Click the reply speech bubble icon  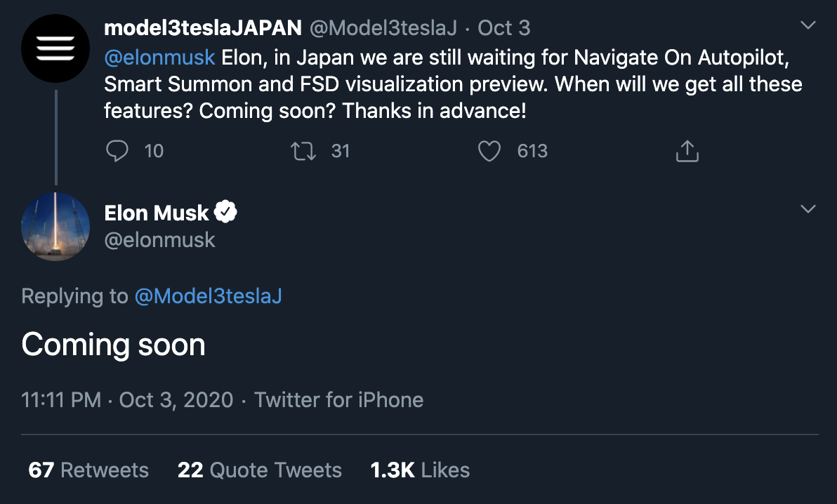117,150
